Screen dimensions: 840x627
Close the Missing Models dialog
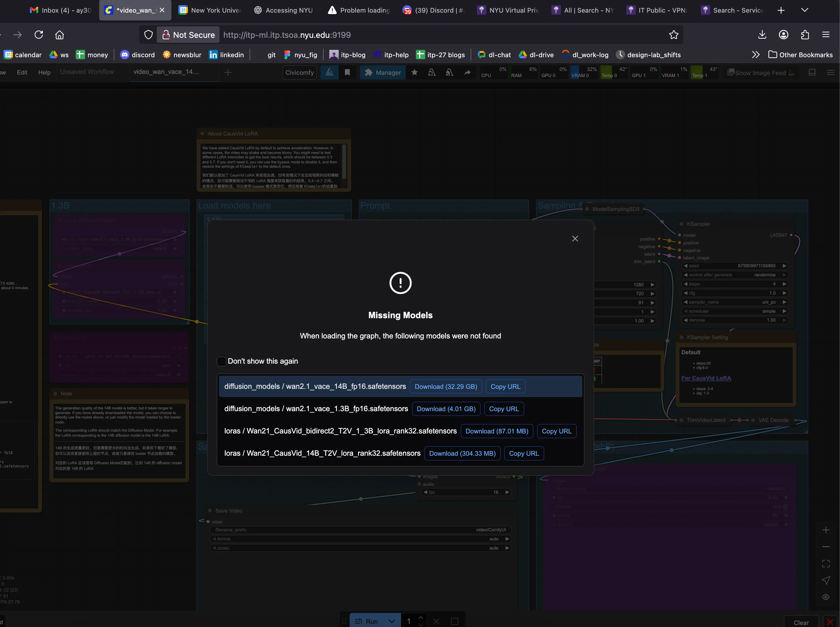pyautogui.click(x=575, y=239)
